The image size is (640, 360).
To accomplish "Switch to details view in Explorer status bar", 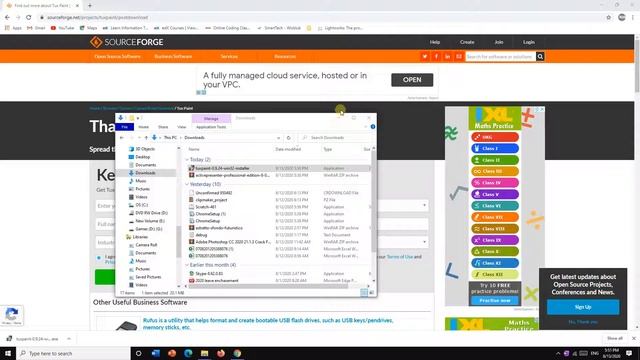I will point(364,293).
